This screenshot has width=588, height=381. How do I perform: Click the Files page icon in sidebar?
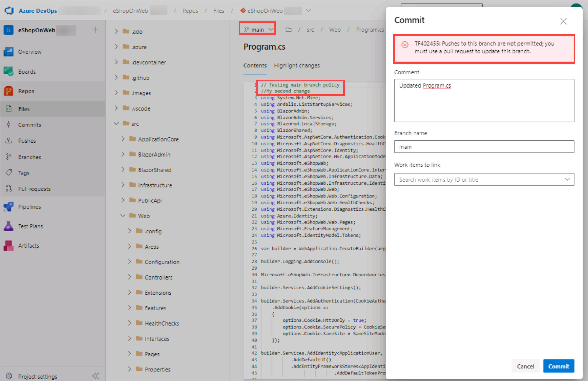coord(9,109)
